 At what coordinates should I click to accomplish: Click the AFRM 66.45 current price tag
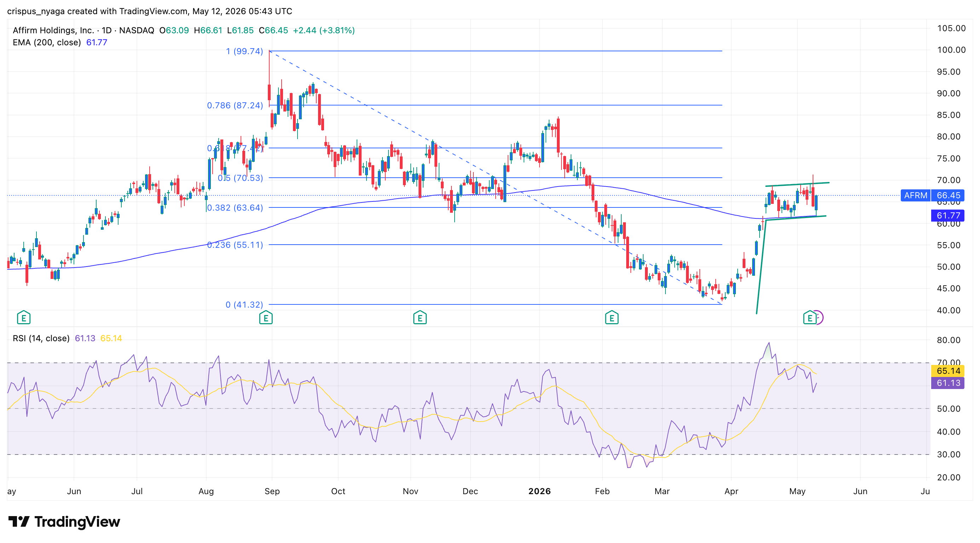click(933, 195)
